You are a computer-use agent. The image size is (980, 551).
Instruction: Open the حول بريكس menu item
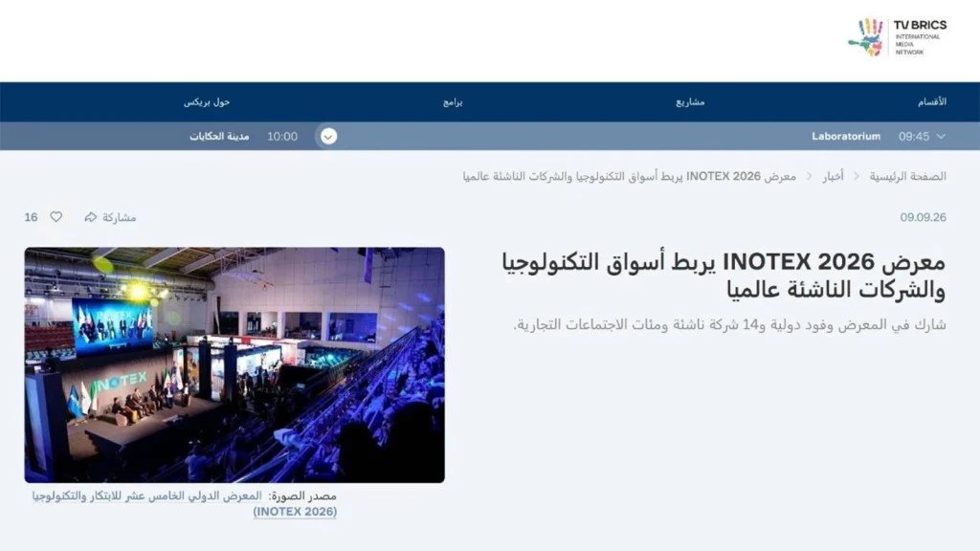point(207,101)
